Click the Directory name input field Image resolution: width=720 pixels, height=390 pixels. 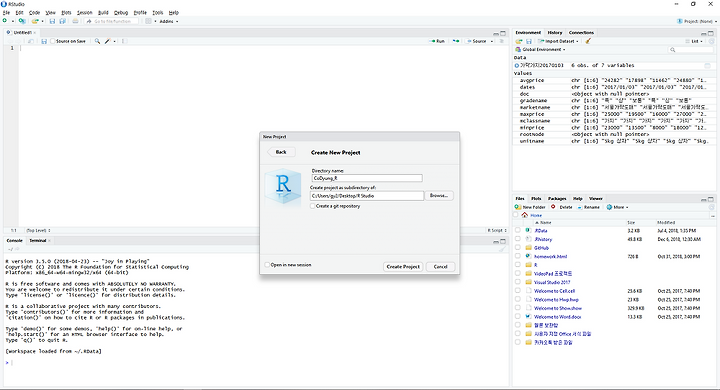[x=367, y=178]
